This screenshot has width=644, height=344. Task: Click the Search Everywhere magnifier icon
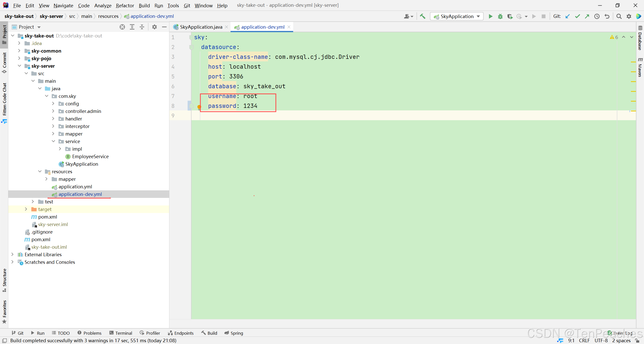(619, 16)
